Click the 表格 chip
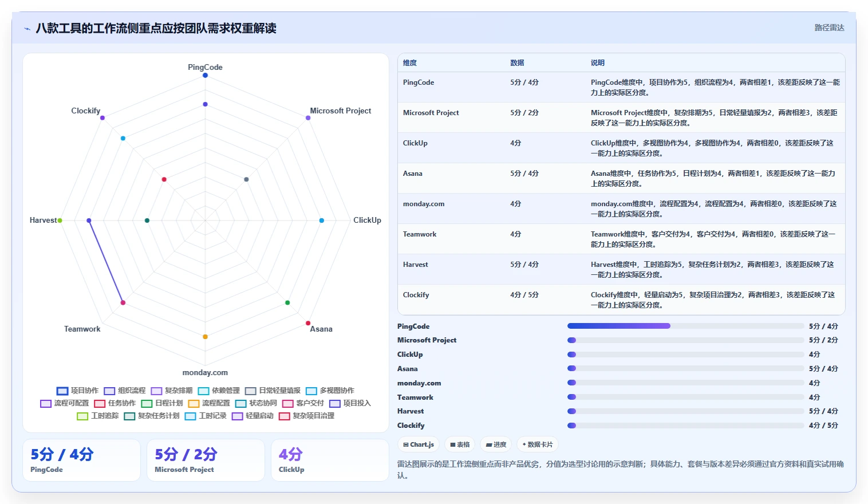The image size is (868, 504). (460, 444)
